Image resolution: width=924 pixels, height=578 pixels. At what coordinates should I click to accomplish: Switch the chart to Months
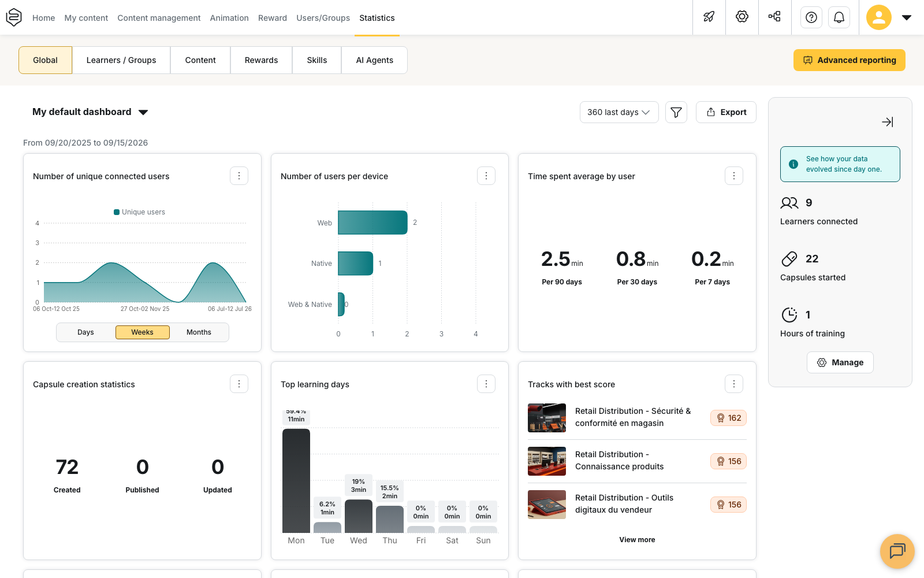(x=199, y=332)
